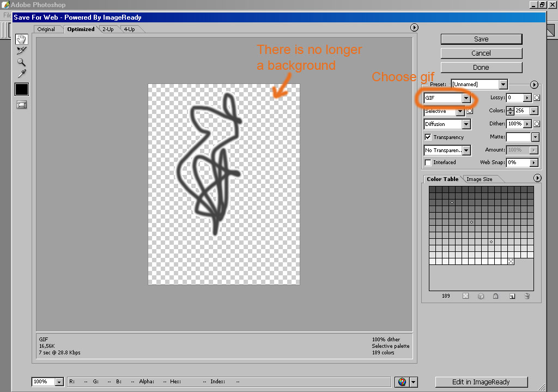
Task: Lock selected colors with padlock icon
Action: [x=496, y=296]
